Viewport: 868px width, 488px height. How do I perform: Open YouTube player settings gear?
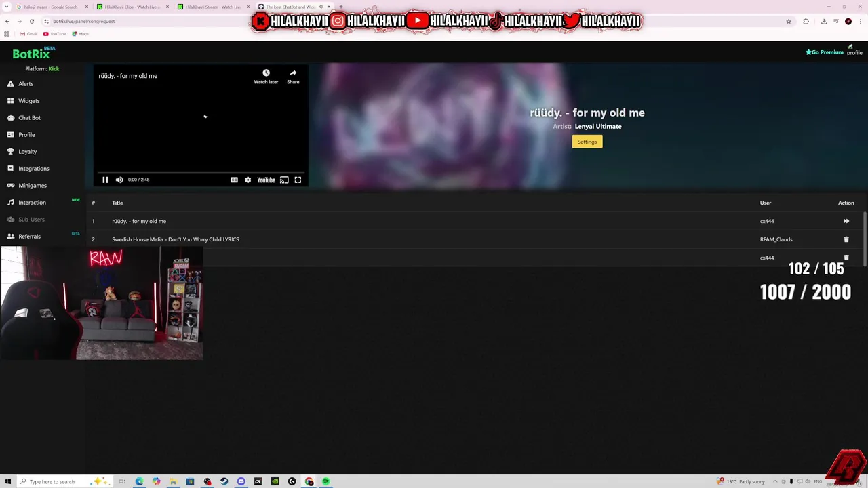(248, 180)
